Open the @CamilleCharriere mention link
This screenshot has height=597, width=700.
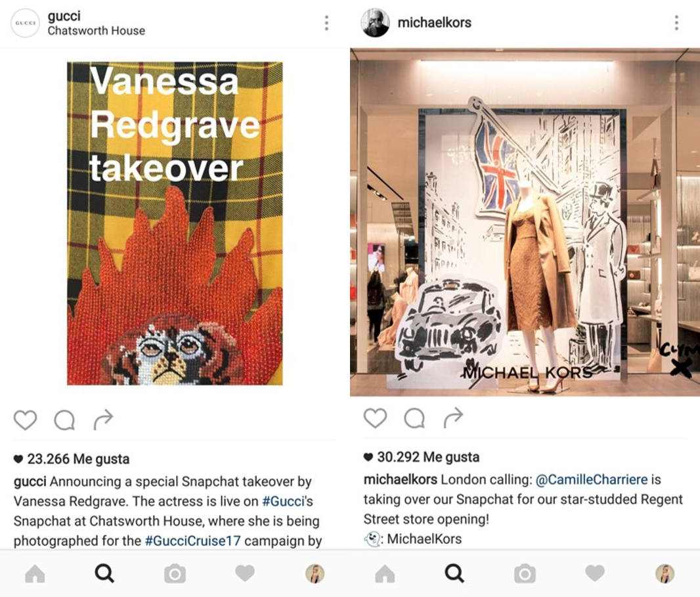(x=592, y=479)
